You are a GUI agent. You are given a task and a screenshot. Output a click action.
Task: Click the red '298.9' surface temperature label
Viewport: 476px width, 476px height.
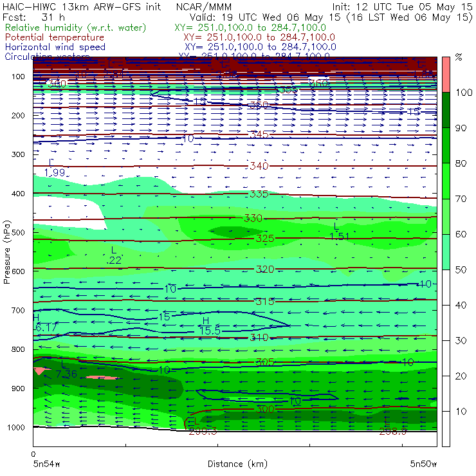click(x=393, y=431)
